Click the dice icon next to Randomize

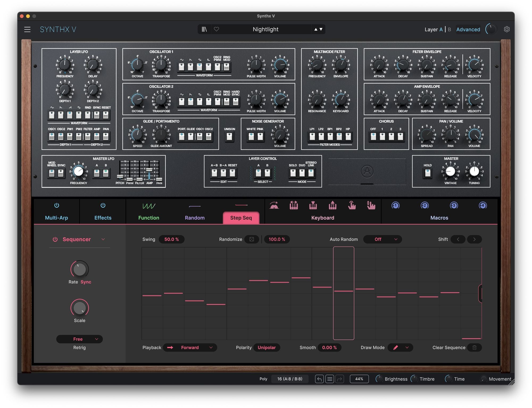pyautogui.click(x=252, y=239)
